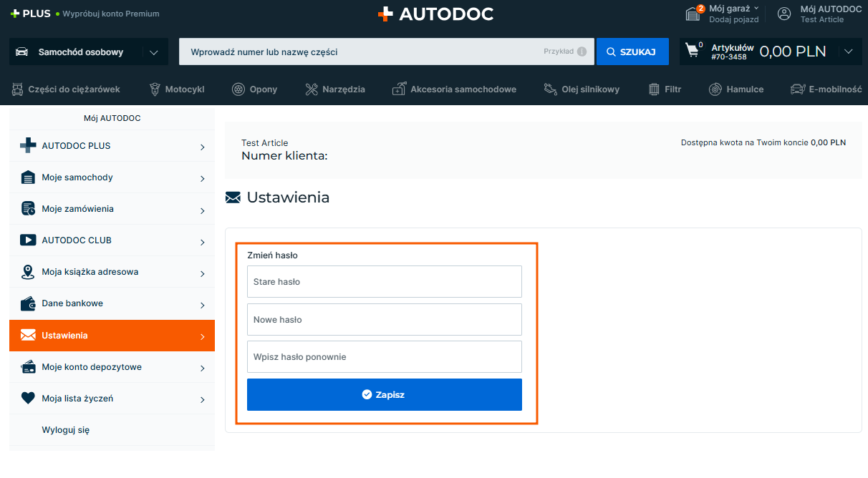Click the Ustawienia active sidebar item
868x478 pixels.
tap(112, 336)
